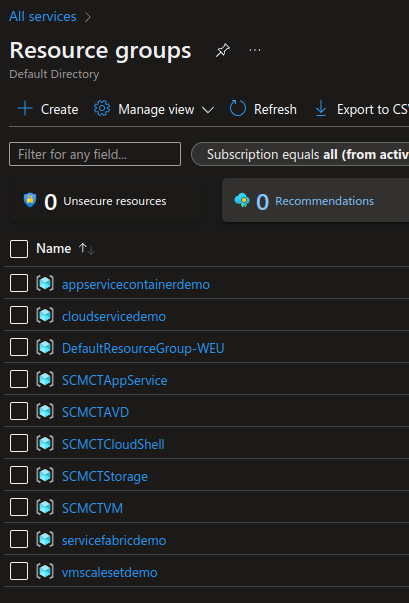This screenshot has height=603, width=409.
Task: Click resource group icon beside servicefabricdemo
Action: (x=45, y=539)
